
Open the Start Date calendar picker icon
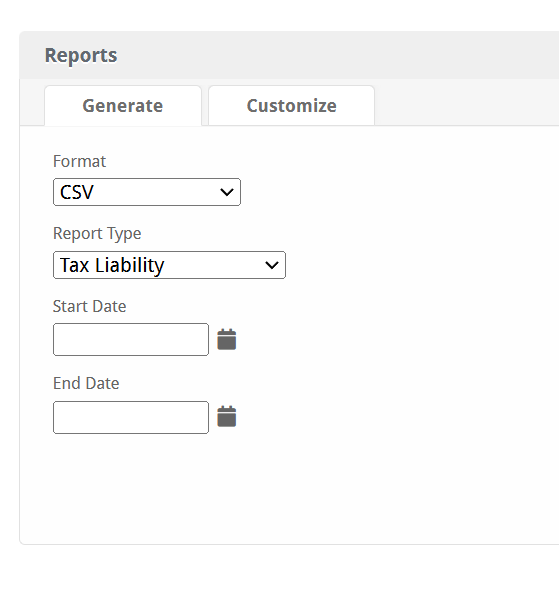(x=226, y=339)
